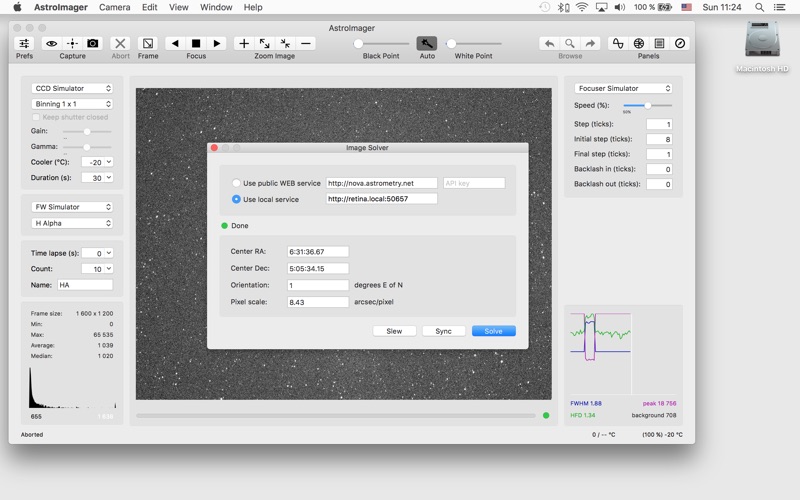Image resolution: width=800 pixels, height=500 pixels.
Task: Click the zoom in plus icon
Action: coord(244,43)
